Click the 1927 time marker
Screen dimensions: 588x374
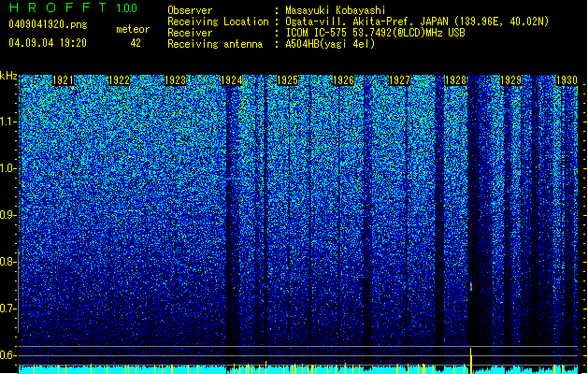tap(399, 80)
